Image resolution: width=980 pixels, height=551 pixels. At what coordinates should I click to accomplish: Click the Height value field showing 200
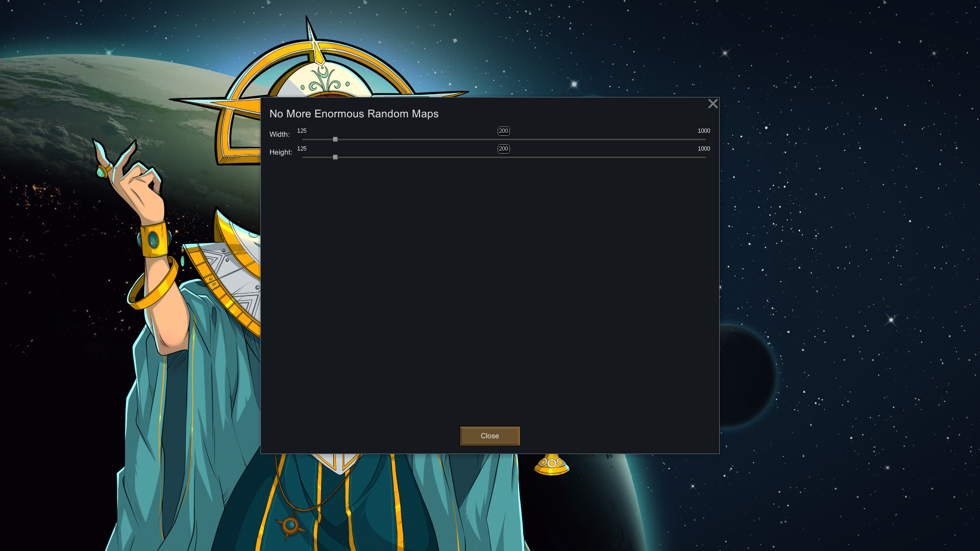[503, 149]
